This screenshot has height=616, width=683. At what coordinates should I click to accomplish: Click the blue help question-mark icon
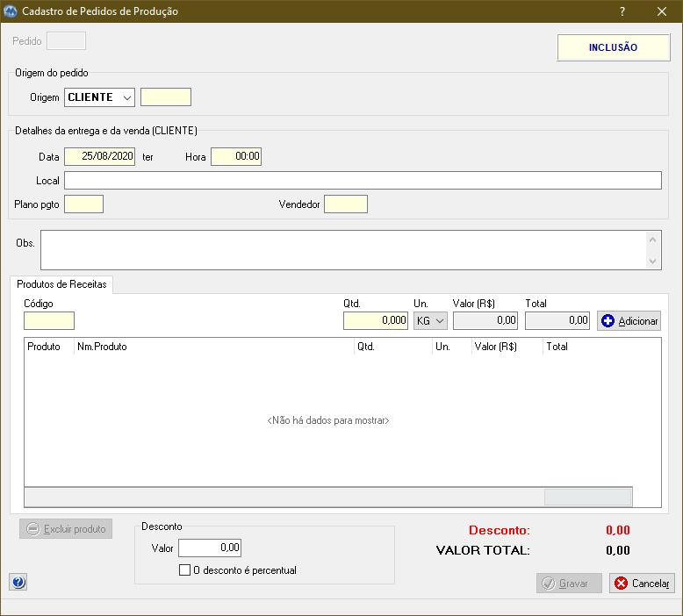pyautogui.click(x=18, y=582)
